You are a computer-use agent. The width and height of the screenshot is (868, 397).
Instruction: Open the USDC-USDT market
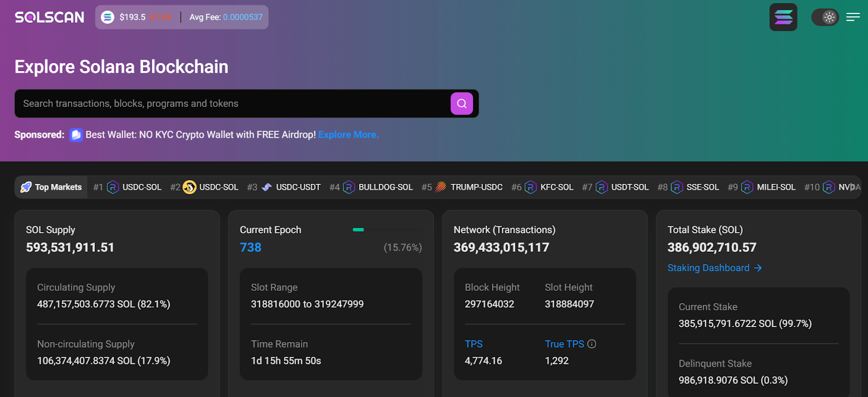coord(298,187)
